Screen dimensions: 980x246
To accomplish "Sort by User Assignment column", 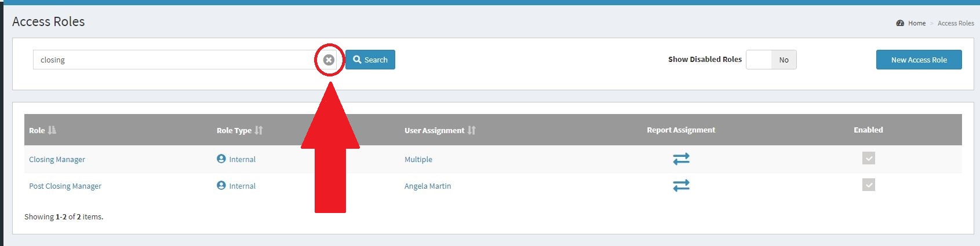I will 440,130.
